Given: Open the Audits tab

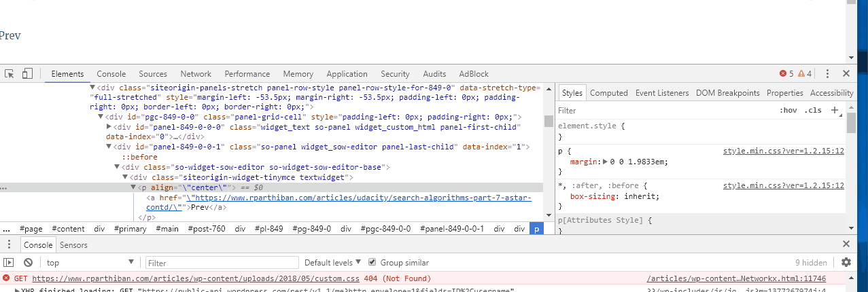Looking at the screenshot, I should click(434, 74).
